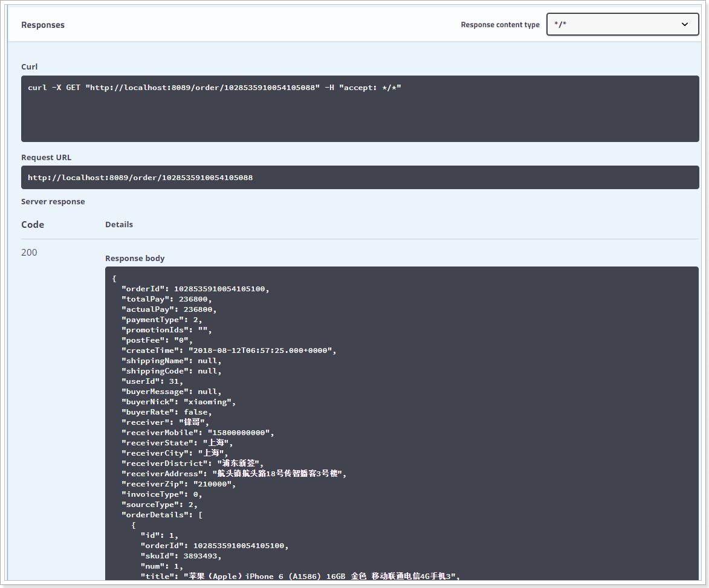The image size is (709, 588).
Task: Click the "buyerMessage": null line
Action: coord(172,392)
